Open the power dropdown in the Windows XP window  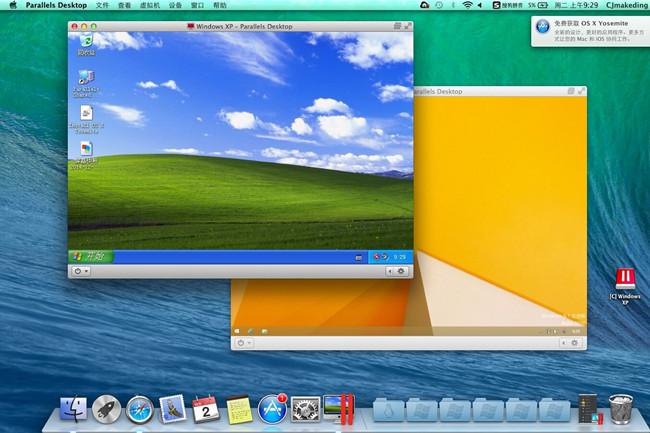point(80,271)
